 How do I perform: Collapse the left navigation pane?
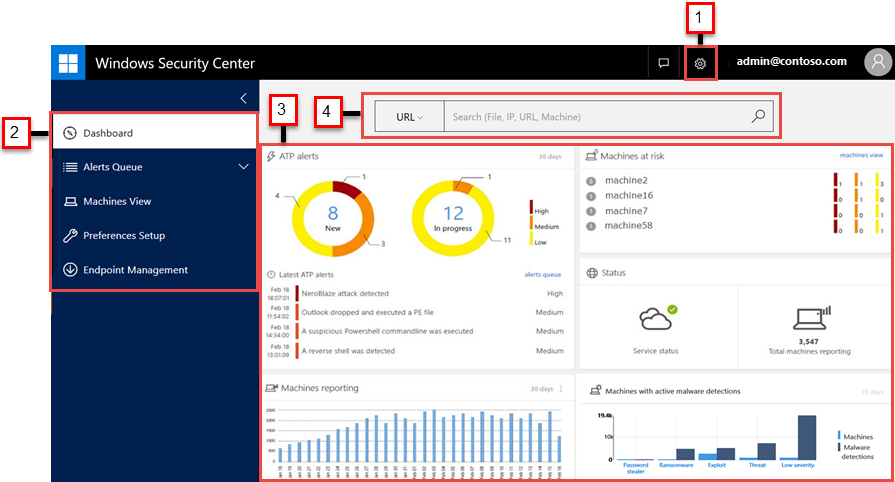click(x=243, y=98)
